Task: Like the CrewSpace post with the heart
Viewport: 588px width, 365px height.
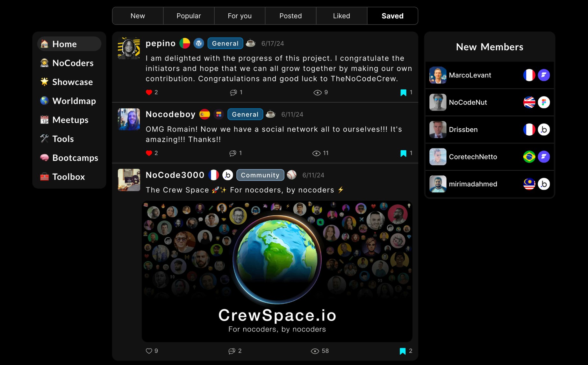Action: click(x=149, y=351)
